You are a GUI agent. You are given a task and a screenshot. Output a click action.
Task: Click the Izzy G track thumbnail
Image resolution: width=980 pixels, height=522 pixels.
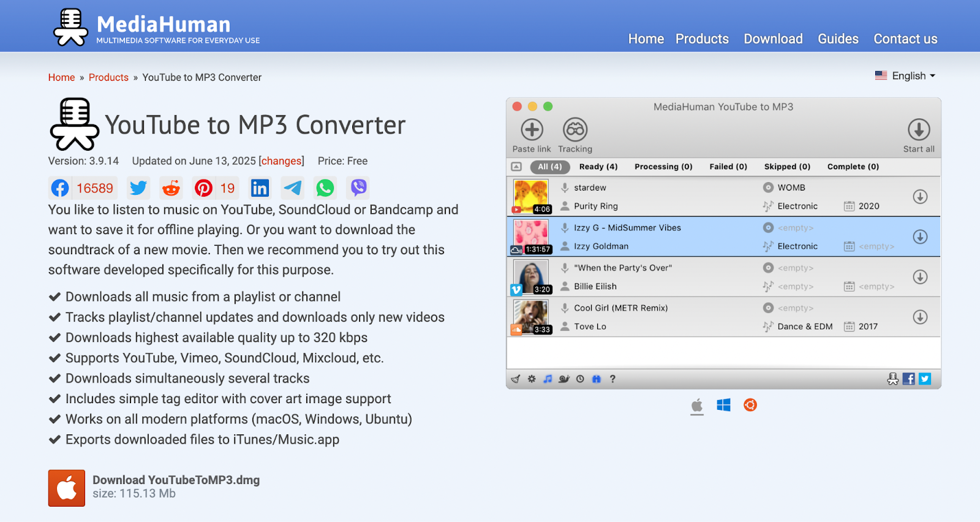531,236
